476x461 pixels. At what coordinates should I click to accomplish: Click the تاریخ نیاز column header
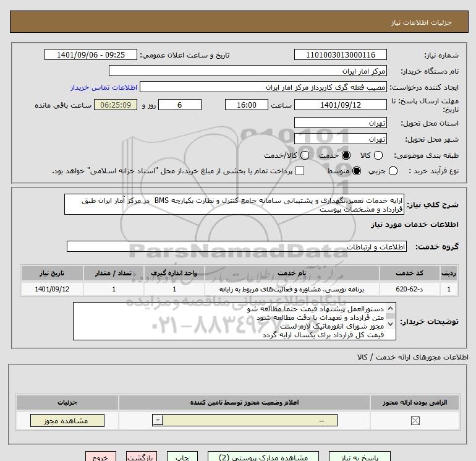(x=52, y=273)
